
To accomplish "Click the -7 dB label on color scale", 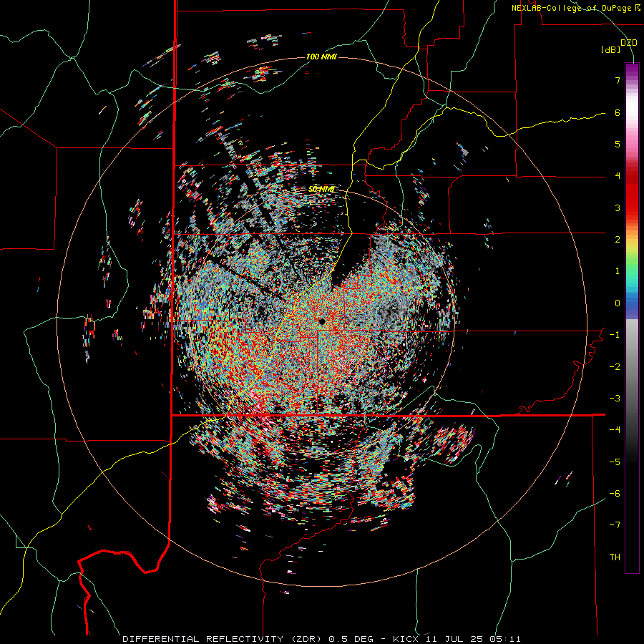I will pos(615,525).
